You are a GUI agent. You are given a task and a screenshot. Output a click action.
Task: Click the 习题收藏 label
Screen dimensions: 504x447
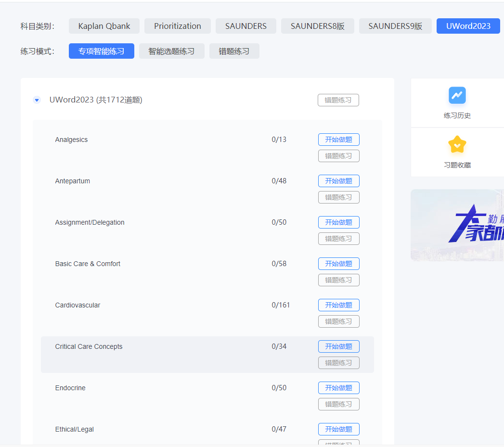point(457,165)
